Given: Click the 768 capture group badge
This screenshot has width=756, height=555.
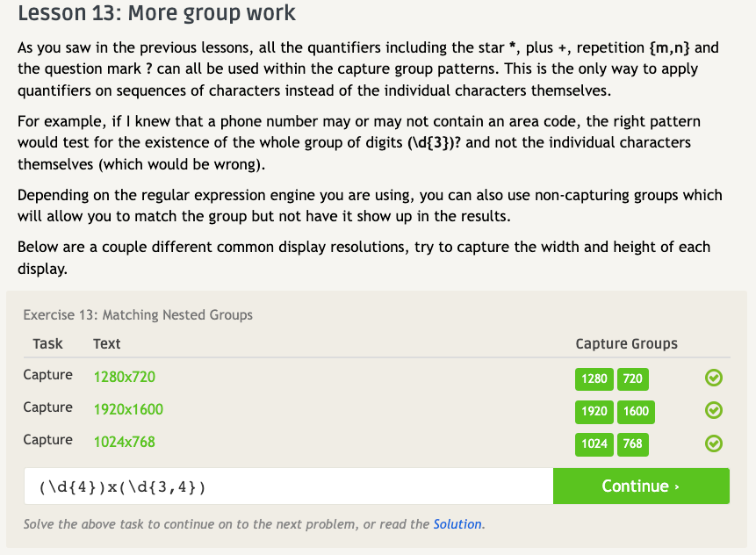Looking at the screenshot, I should click(632, 443).
